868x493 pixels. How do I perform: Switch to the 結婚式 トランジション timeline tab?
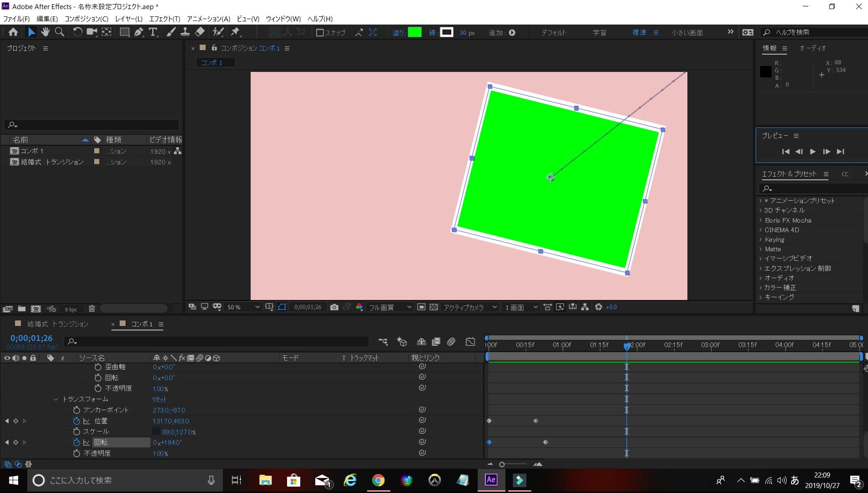pos(58,324)
